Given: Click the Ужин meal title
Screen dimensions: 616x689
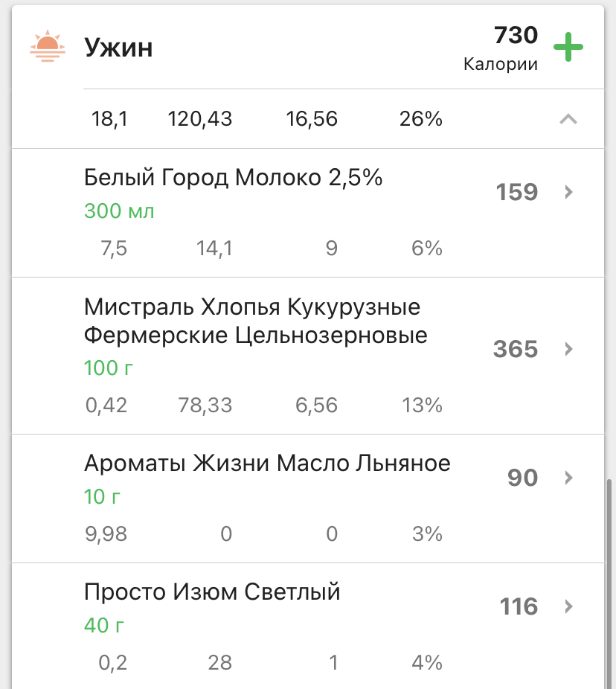Looking at the screenshot, I should (118, 48).
